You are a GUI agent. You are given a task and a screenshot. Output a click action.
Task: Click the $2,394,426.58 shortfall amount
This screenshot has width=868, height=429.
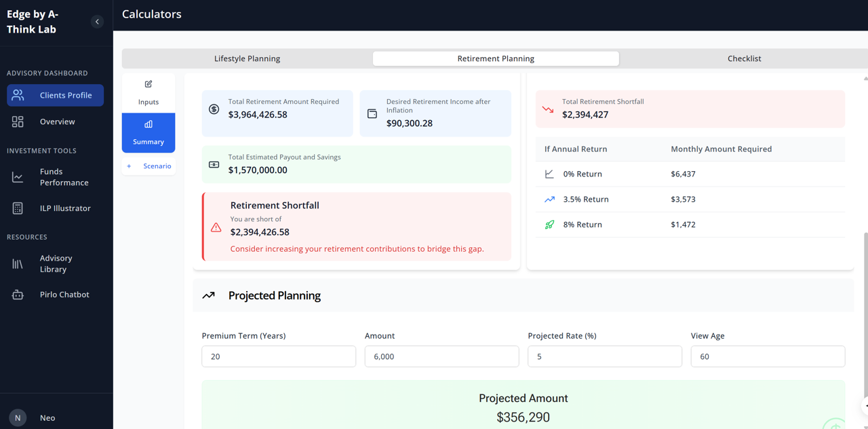point(260,232)
